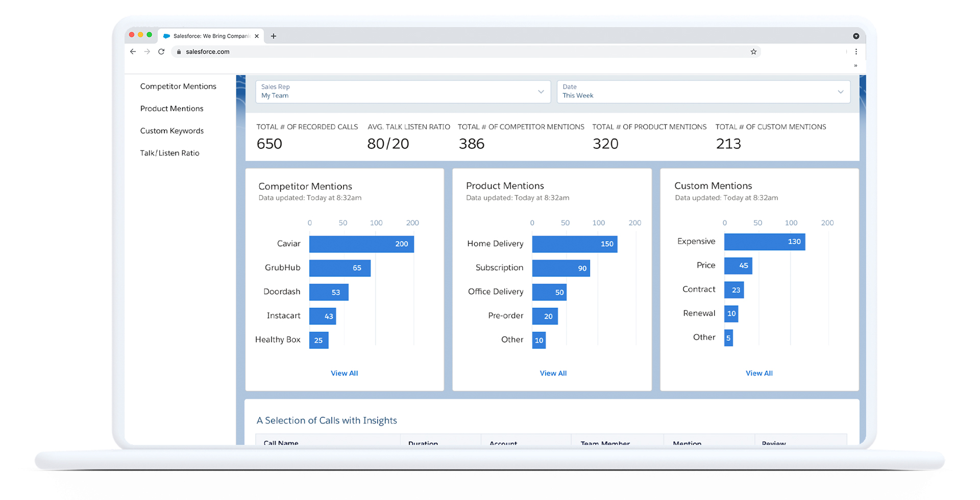This screenshot has height=500, width=980.
Task: Click View All under Custom Mentions
Action: [759, 373]
